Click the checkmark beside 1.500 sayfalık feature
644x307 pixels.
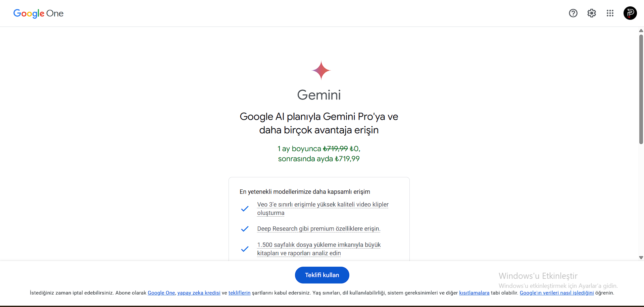pyautogui.click(x=245, y=249)
